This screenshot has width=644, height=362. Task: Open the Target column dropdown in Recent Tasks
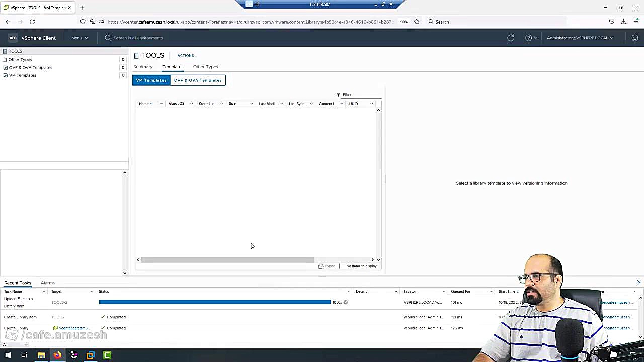92,291
